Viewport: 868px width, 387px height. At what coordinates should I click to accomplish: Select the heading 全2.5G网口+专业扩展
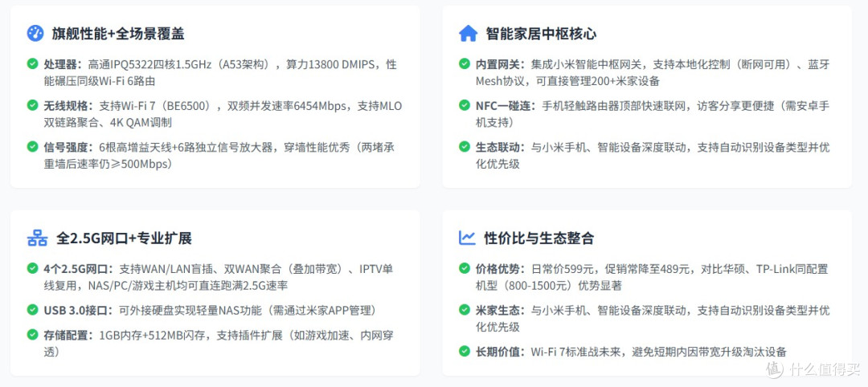124,238
